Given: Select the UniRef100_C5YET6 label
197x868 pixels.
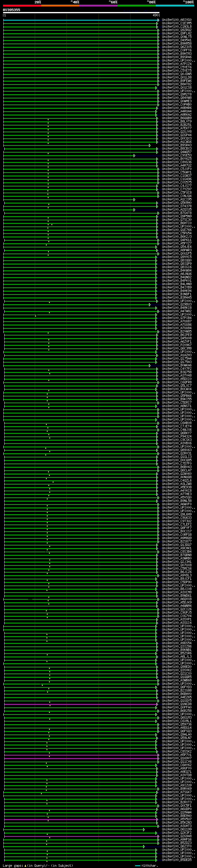Looking at the screenshot, I should point(177,67).
